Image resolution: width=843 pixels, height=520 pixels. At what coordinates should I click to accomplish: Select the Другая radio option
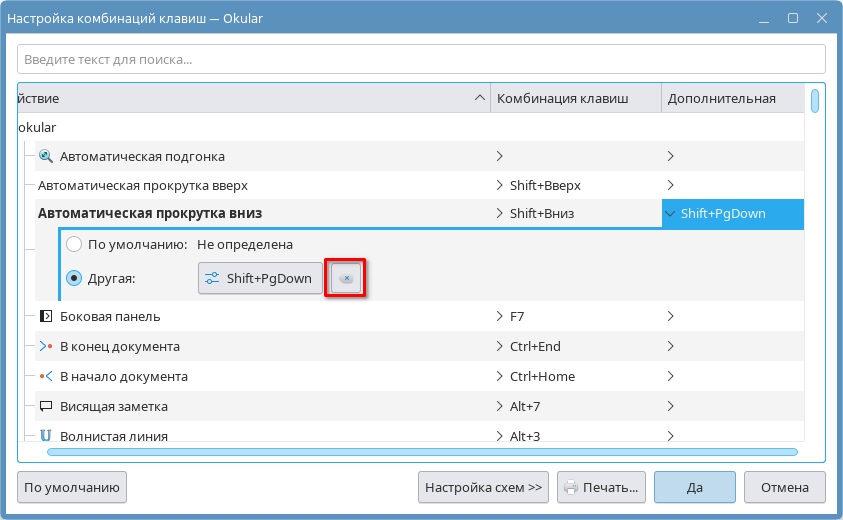coord(74,279)
